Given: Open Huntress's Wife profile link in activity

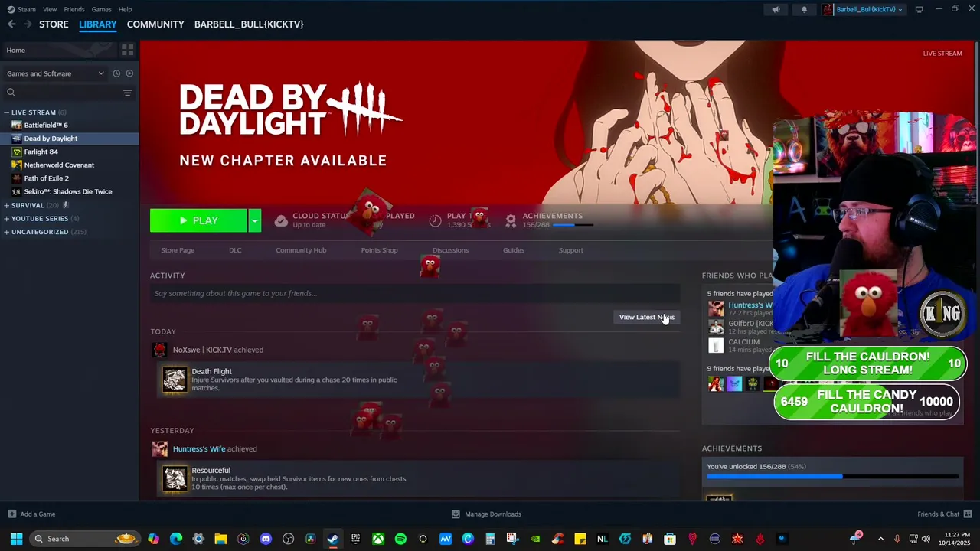Looking at the screenshot, I should [x=199, y=448].
